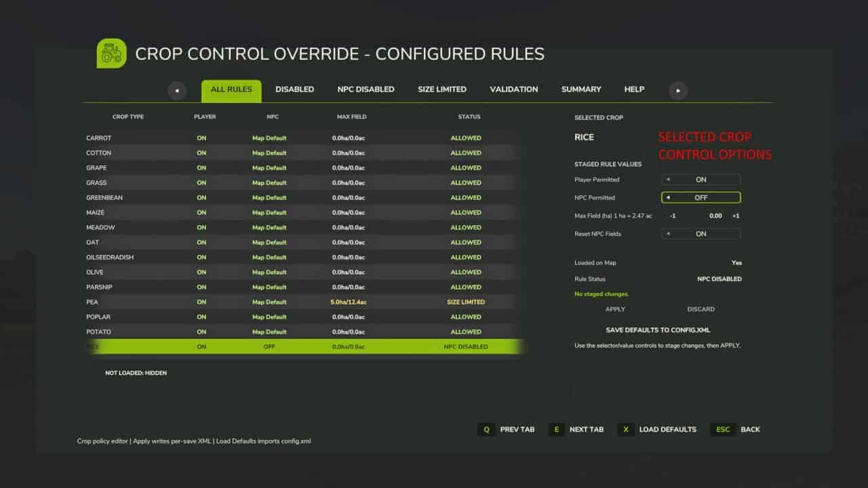Click the STATUS column header
868x488 pixels.
pyautogui.click(x=469, y=117)
